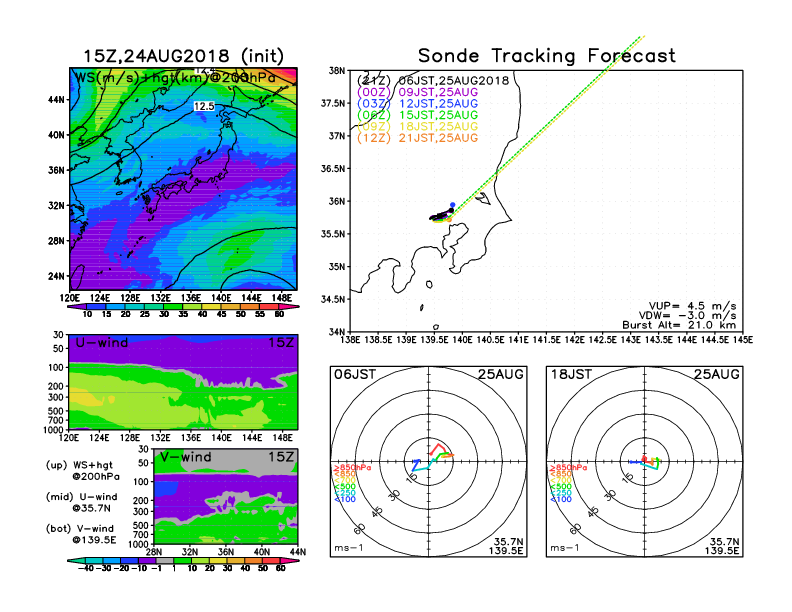Viewport: 792px width, 612px height.
Task: Click the "(mid) U-wind @35.7N" note
Action: coord(81,502)
